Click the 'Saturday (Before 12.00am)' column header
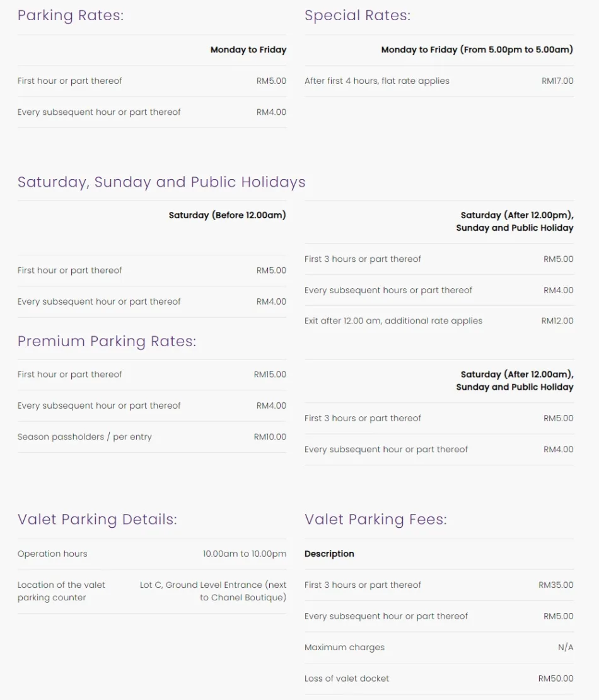Screen dimensions: 599x700 tap(227, 215)
